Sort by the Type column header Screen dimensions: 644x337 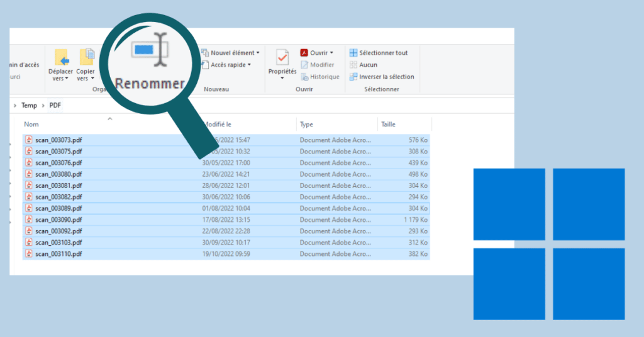(x=307, y=124)
